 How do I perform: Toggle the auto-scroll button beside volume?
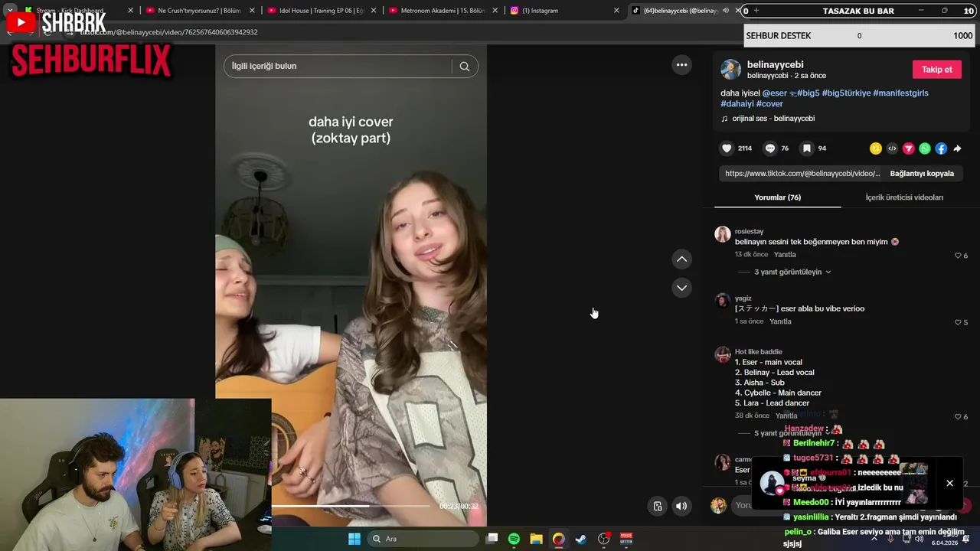click(x=658, y=506)
